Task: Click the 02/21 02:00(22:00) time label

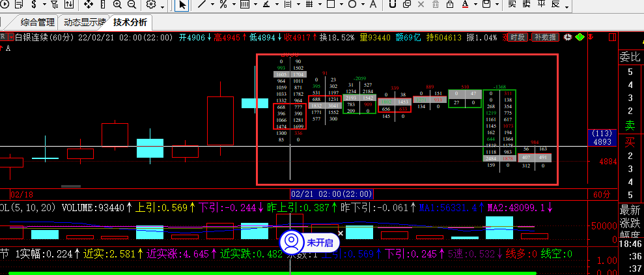Action: tap(332, 194)
